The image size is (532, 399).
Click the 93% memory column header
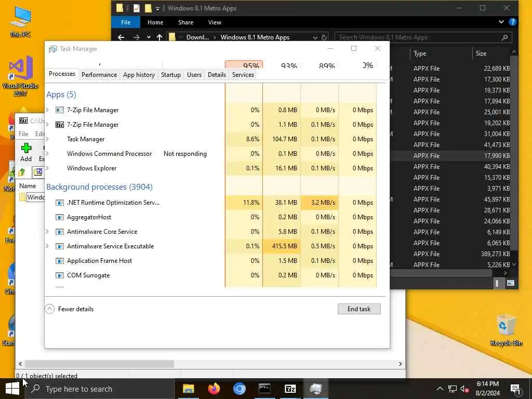point(282,65)
